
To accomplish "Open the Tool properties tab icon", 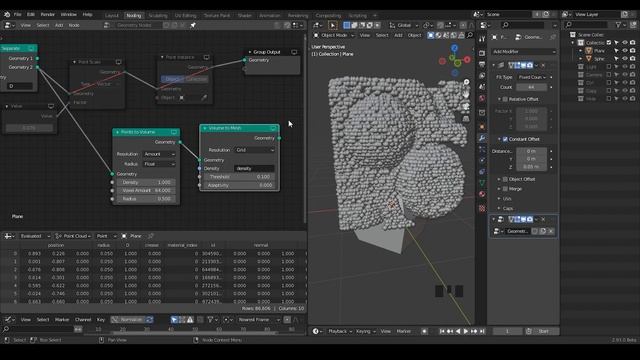I will coord(482,39).
